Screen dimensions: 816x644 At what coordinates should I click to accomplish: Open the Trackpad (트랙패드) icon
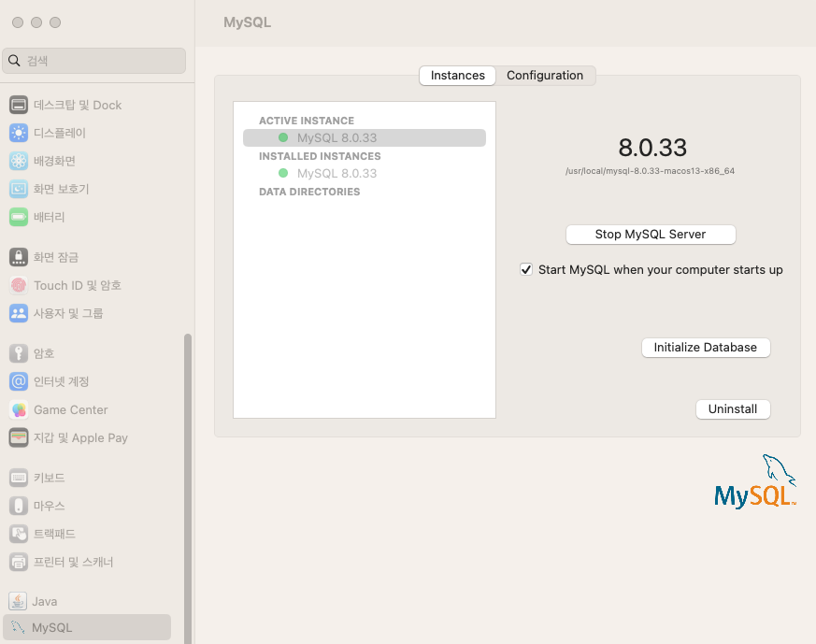(x=19, y=534)
